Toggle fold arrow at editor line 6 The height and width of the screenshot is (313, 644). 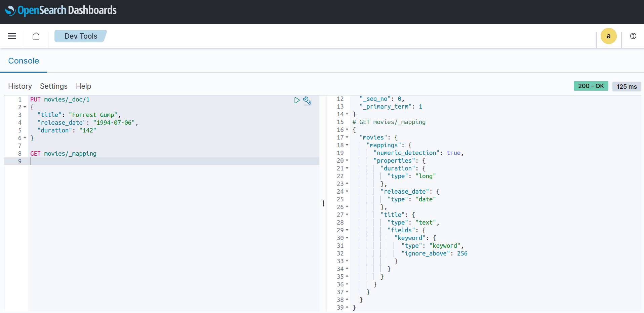pos(25,138)
